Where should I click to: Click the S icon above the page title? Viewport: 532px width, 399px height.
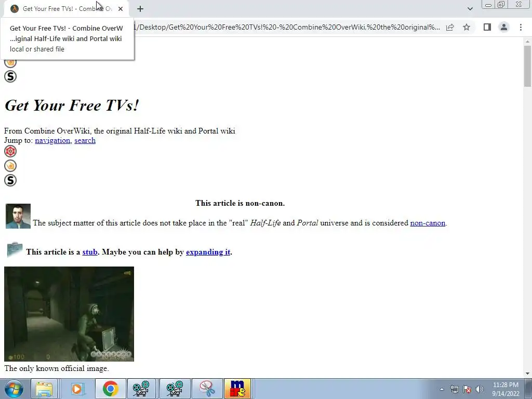[10, 77]
